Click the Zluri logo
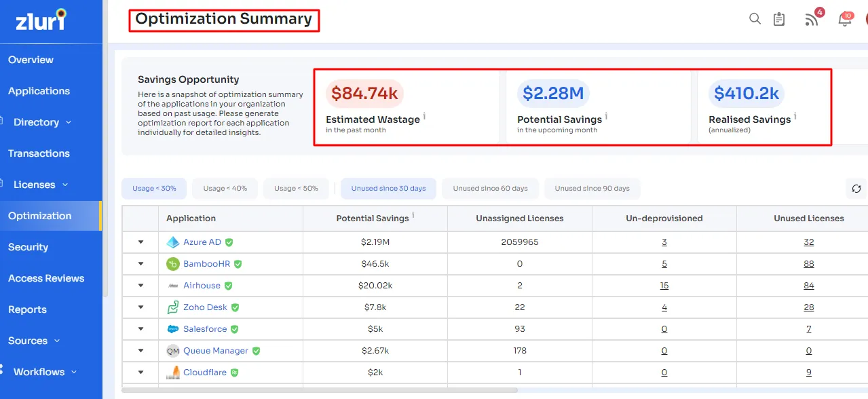The width and height of the screenshot is (868, 399). click(x=41, y=20)
